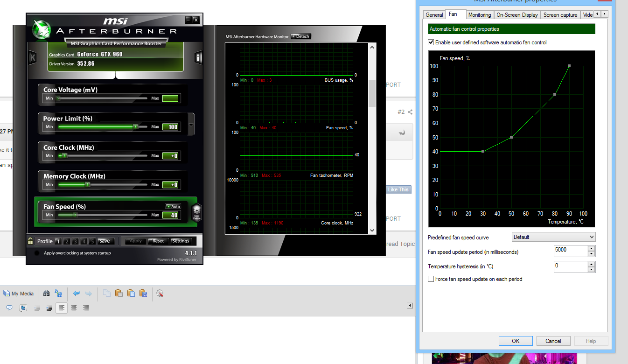Select Paste from Word icon

pos(143,294)
